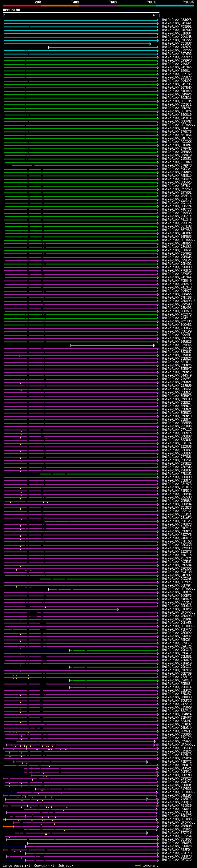Select hit label UniRef100_Q58NA5

tap(176, 826)
